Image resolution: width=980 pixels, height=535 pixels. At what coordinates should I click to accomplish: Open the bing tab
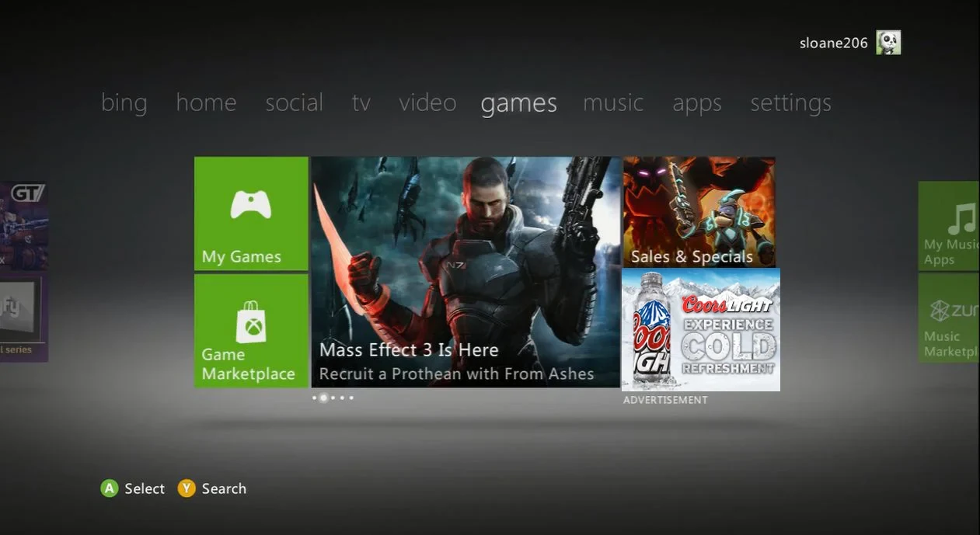pos(124,103)
